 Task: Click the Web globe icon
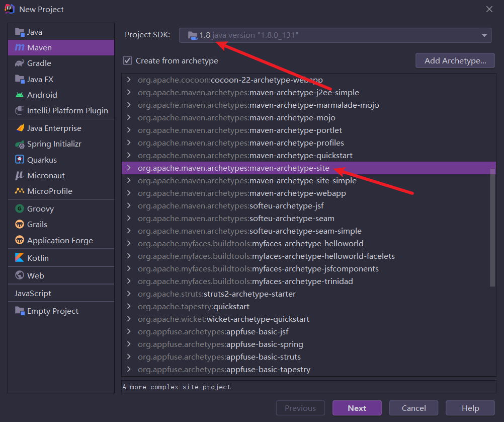coord(20,275)
